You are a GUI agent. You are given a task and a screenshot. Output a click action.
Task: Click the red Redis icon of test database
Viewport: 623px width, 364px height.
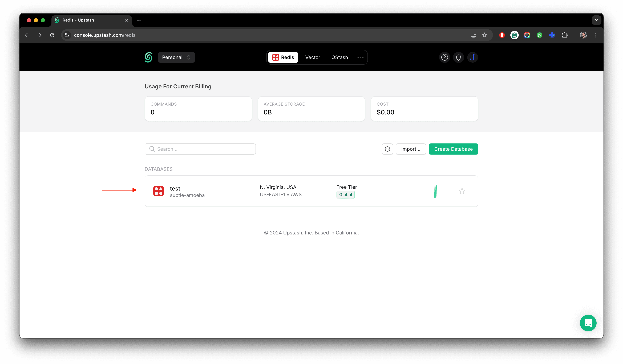click(x=158, y=191)
